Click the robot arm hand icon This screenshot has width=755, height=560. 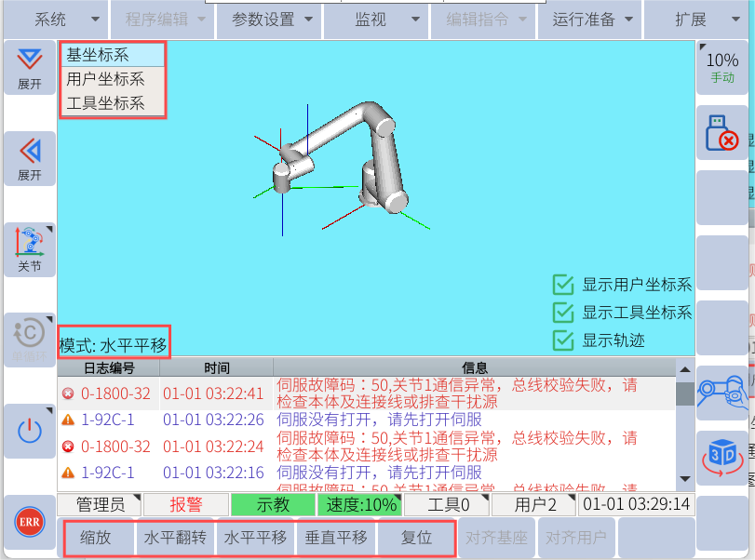tap(721, 389)
